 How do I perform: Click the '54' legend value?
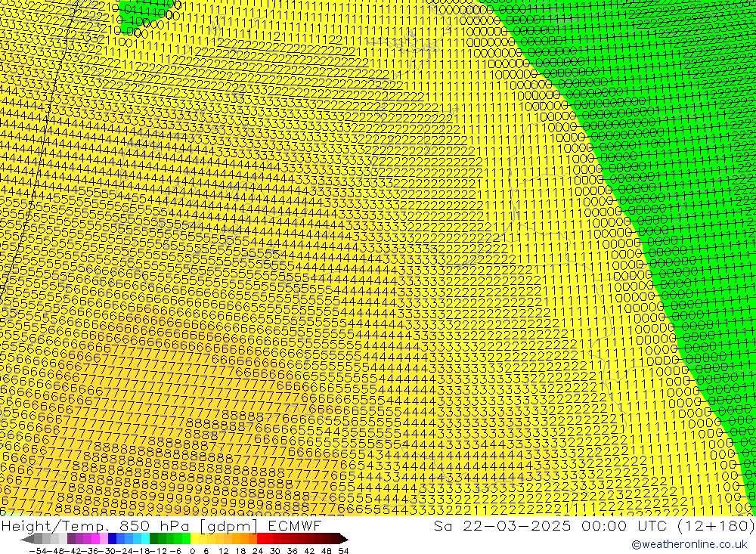343,551
